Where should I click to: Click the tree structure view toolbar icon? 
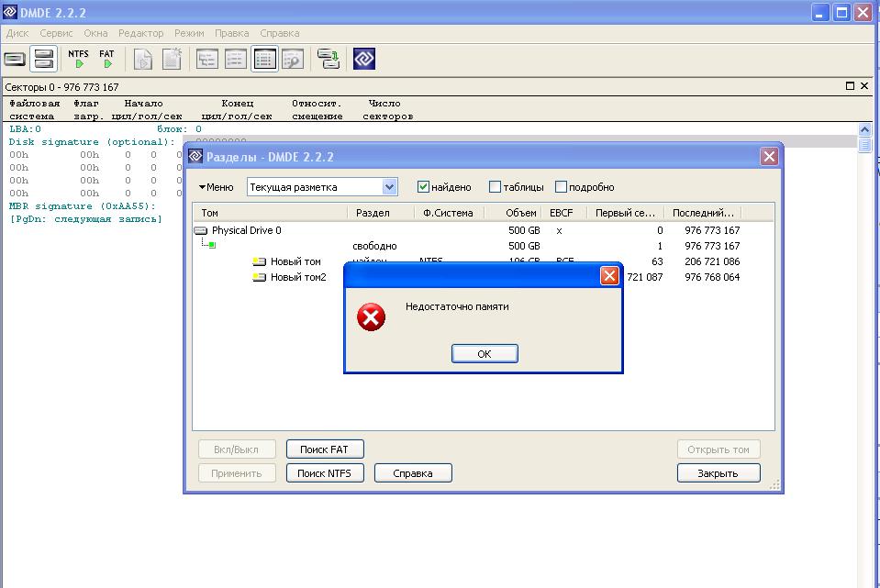click(207, 59)
